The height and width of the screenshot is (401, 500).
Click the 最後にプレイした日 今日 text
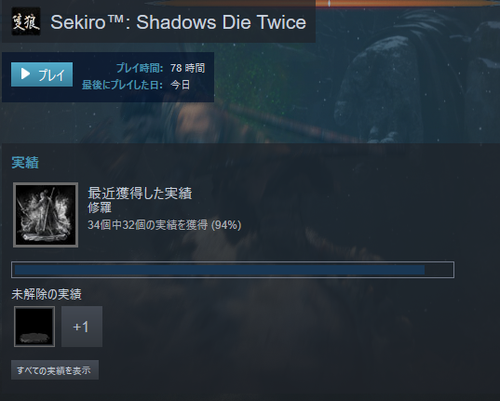(136, 85)
